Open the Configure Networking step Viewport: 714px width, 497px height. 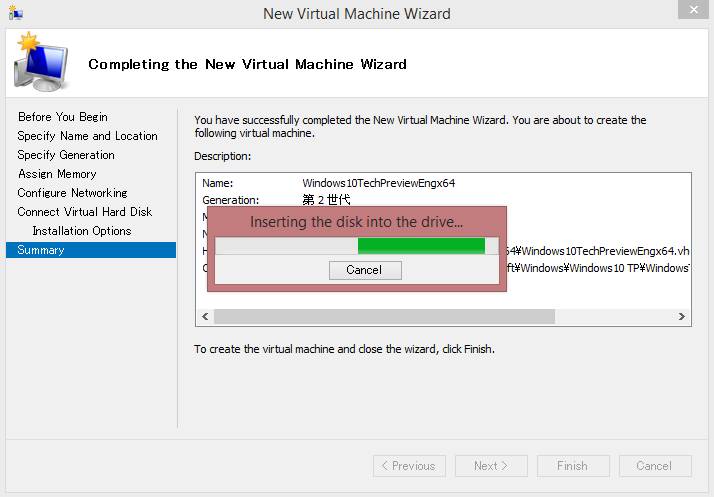[x=72, y=193]
